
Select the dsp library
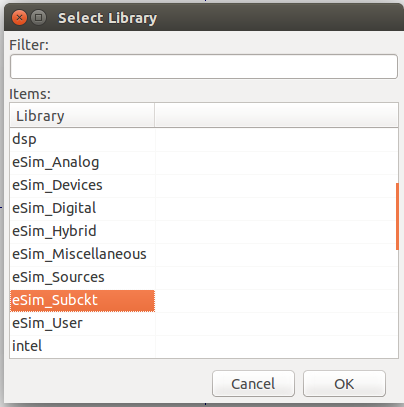(82, 139)
